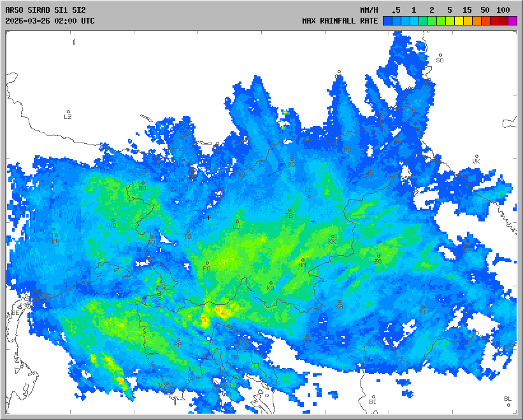Screen dimensions: 523x420
Task: Click the MM/H units label
Action: tap(369, 10)
